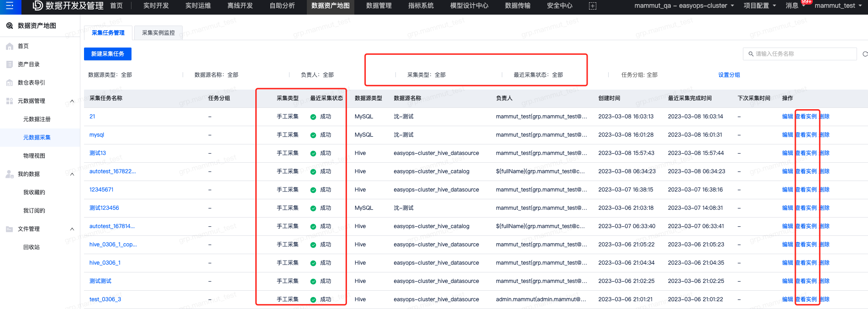Open the mammut_test user menu

point(838,6)
